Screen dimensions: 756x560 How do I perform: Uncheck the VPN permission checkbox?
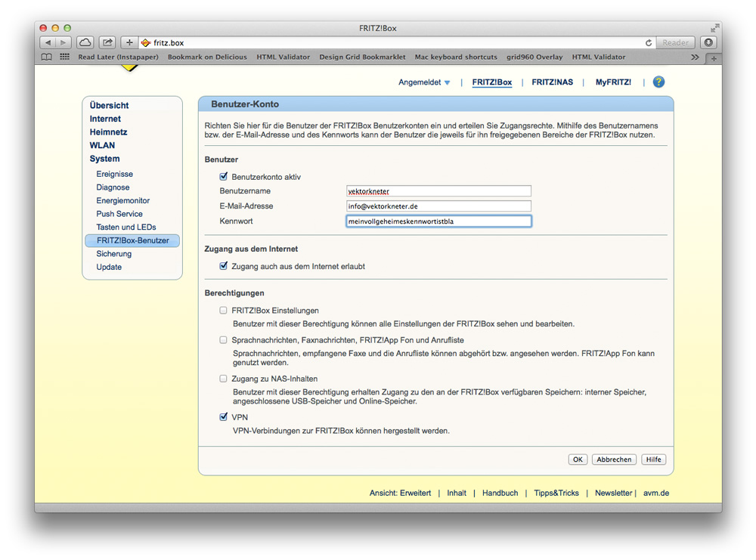point(223,417)
